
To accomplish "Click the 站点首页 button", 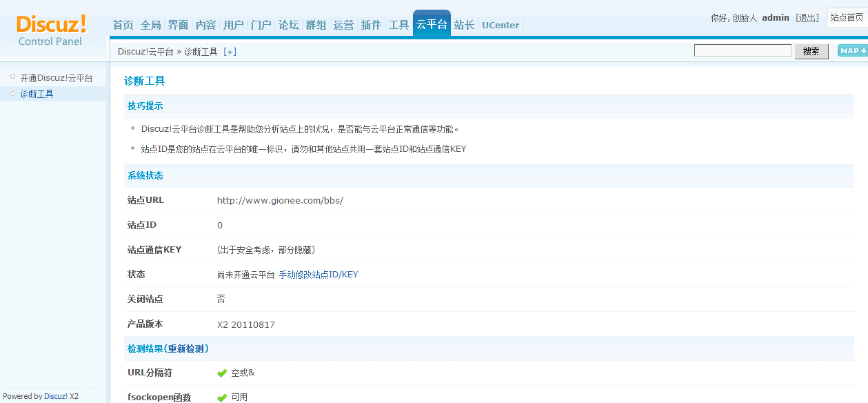I will 847,18.
